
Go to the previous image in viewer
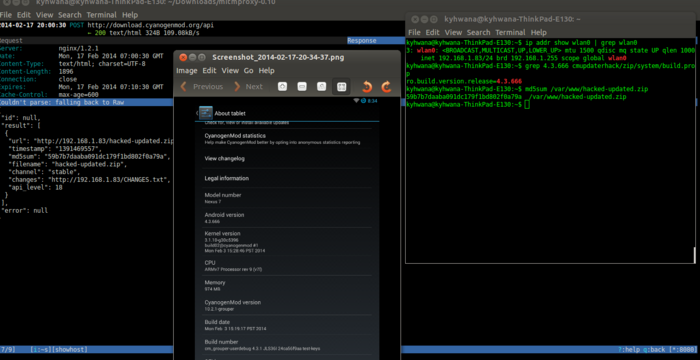pyautogui.click(x=201, y=87)
